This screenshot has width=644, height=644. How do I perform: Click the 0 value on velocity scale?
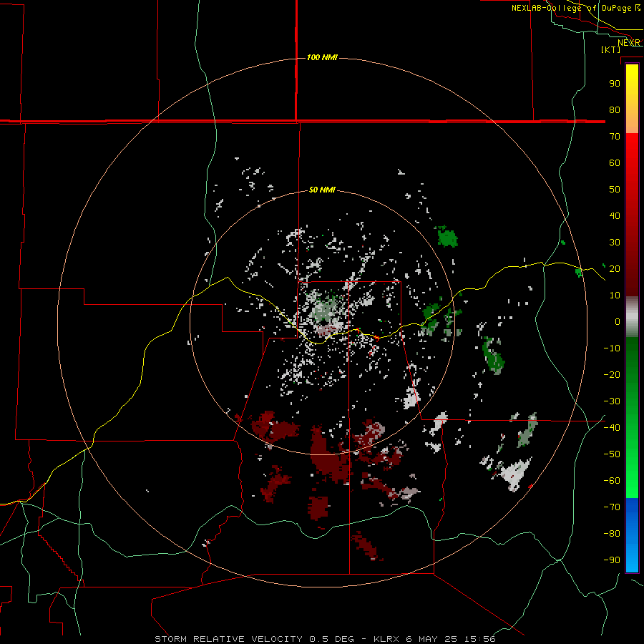[x=618, y=321]
